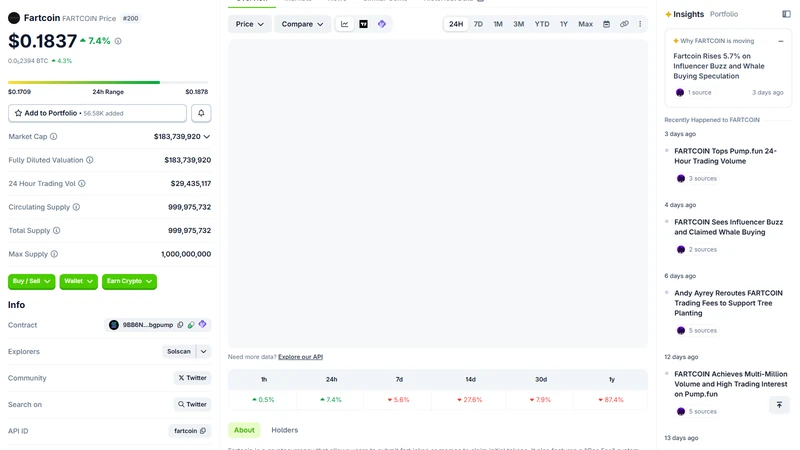Viewport: 800px width, 450px height.
Task: Open the Price dropdown
Action: [249, 24]
